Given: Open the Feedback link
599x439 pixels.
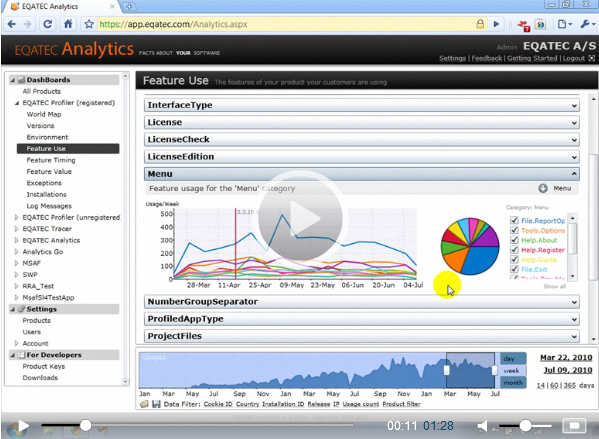Looking at the screenshot, I should point(487,58).
